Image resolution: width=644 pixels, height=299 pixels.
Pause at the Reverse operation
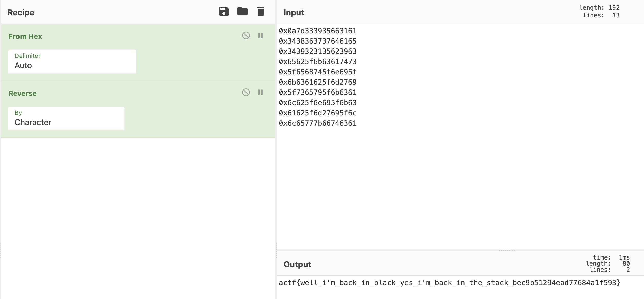coord(260,92)
